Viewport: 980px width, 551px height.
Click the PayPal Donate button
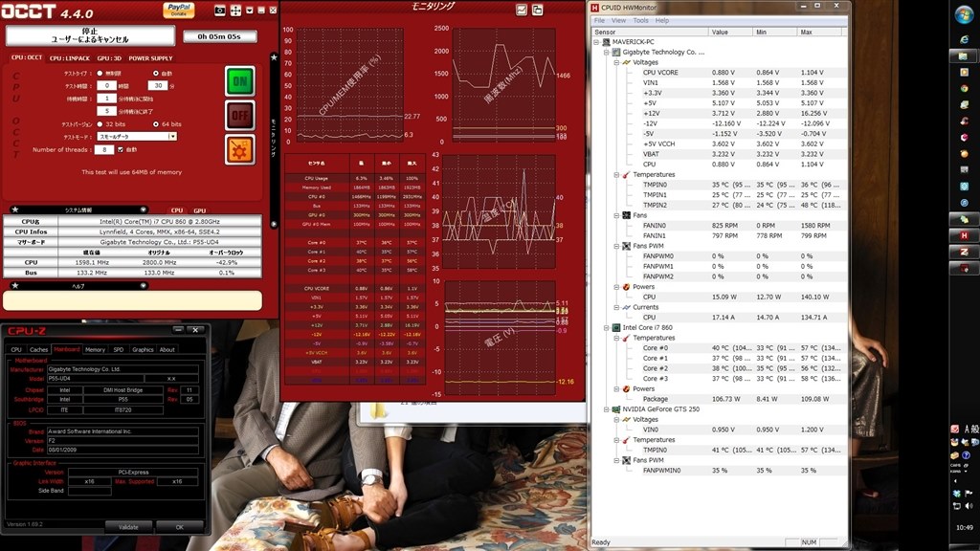tap(179, 10)
